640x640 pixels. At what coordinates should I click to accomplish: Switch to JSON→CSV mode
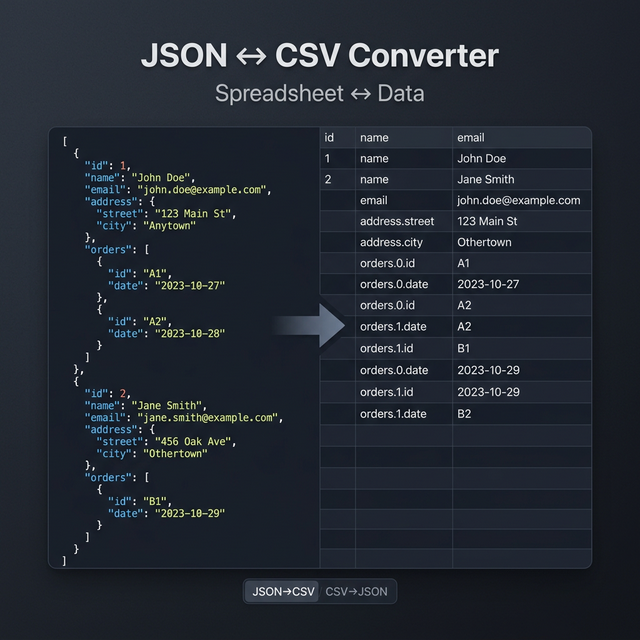click(281, 591)
